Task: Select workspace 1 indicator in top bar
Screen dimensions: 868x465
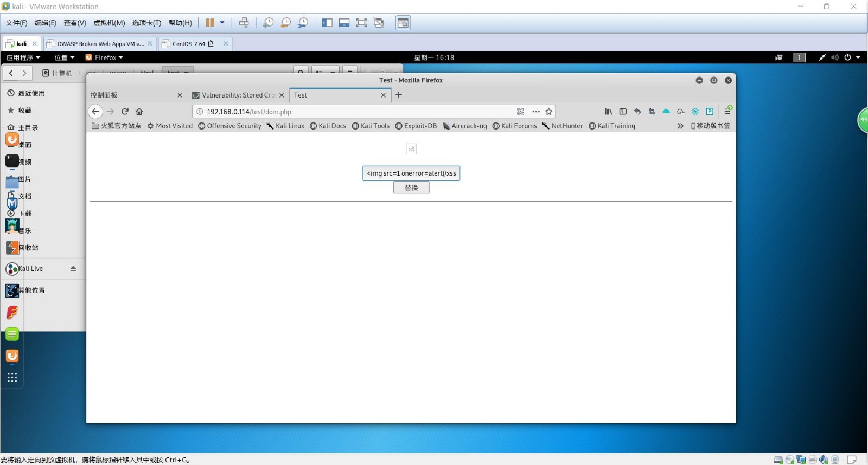Action: click(799, 57)
